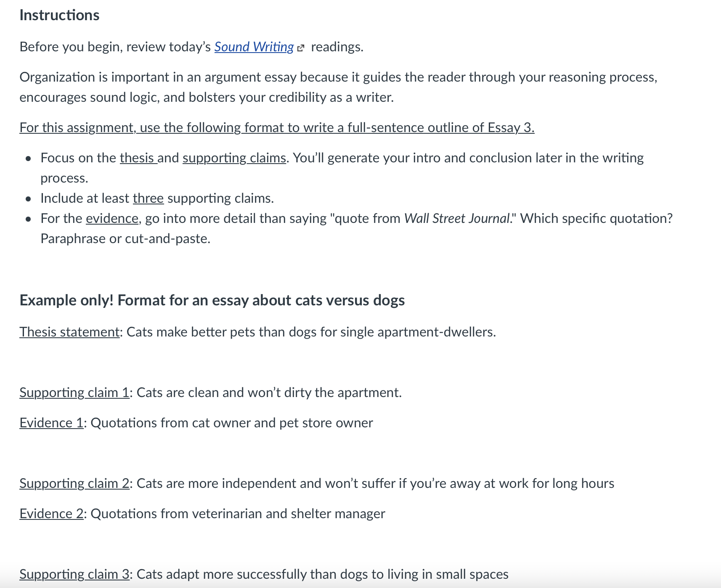The width and height of the screenshot is (721, 588).
Task: Click the external link icon beside Sound Writing
Action: click(x=300, y=48)
